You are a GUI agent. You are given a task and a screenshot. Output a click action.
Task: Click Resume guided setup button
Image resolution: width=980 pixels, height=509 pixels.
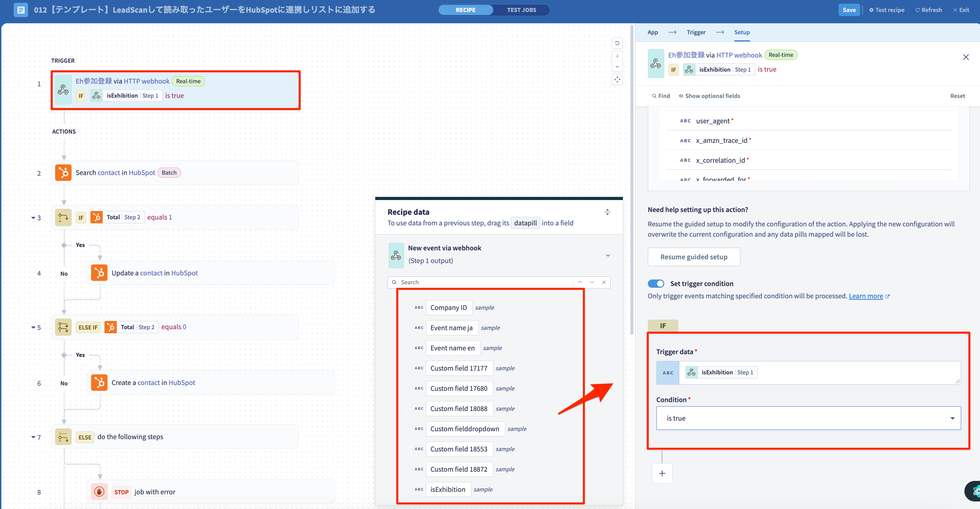pyautogui.click(x=693, y=257)
